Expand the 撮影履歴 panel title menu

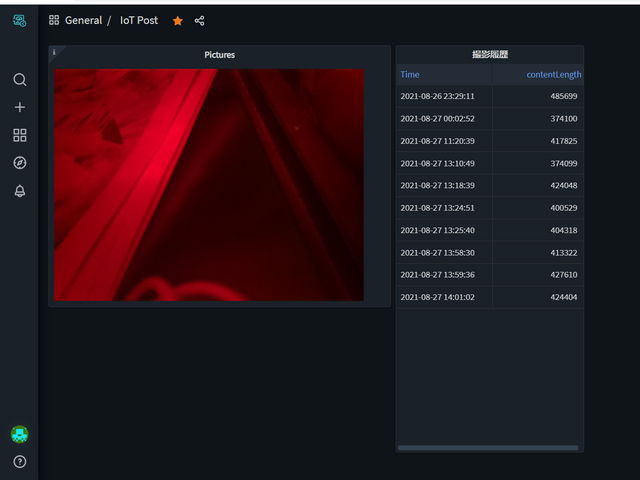tap(489, 54)
